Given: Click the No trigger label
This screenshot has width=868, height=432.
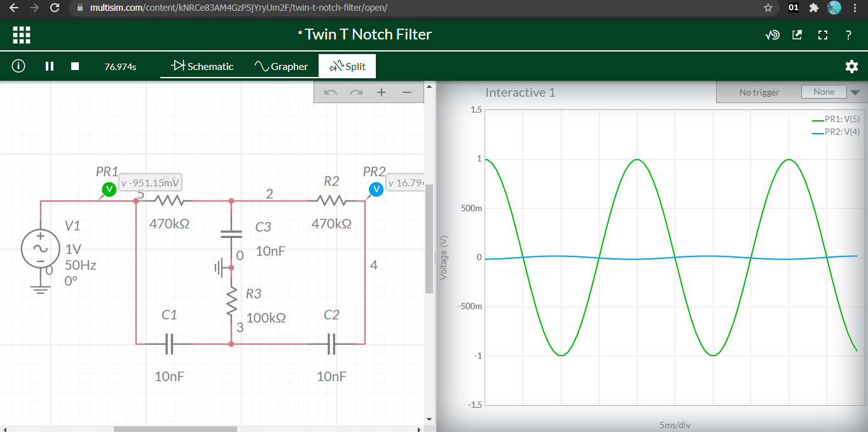Looking at the screenshot, I should click(759, 92).
